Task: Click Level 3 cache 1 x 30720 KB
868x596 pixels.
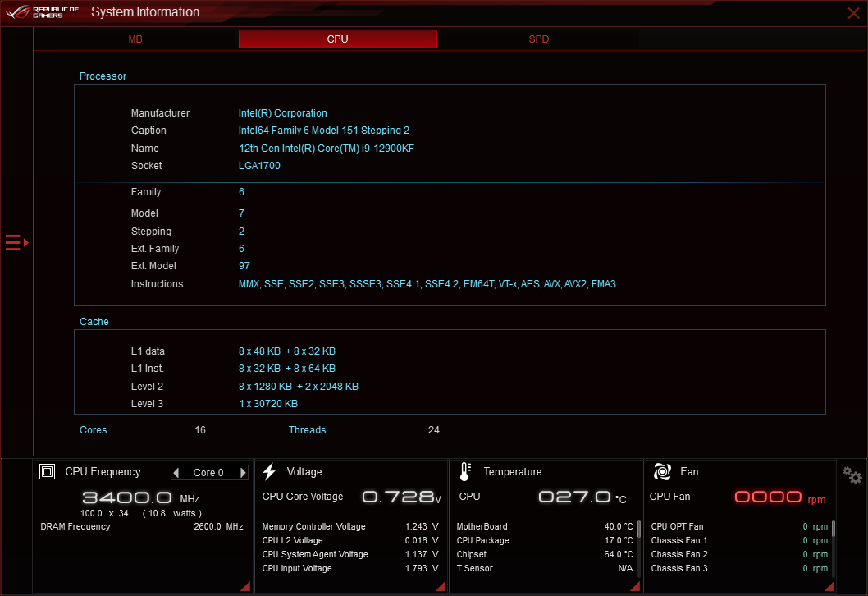Action: (x=268, y=404)
